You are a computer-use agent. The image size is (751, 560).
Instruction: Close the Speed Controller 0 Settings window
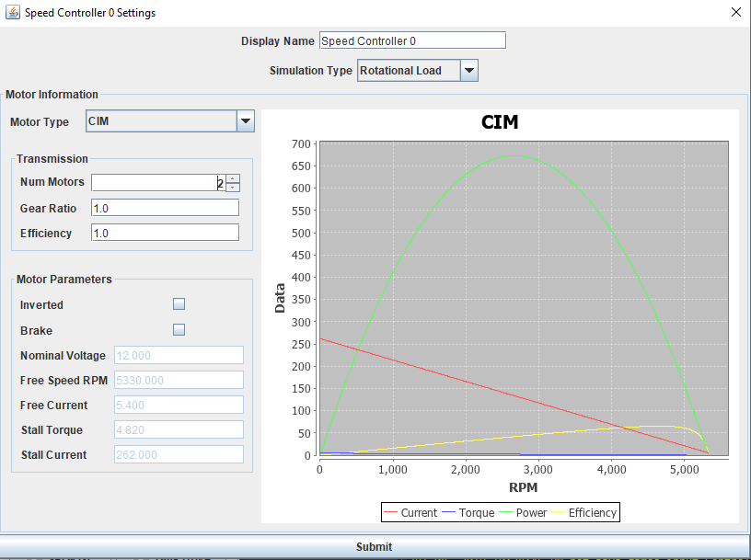coord(736,13)
